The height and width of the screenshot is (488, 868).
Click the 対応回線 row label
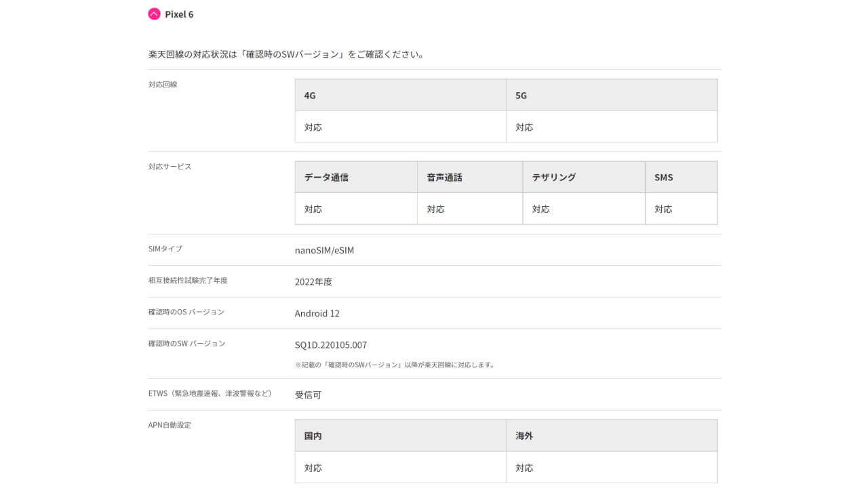[x=163, y=85]
